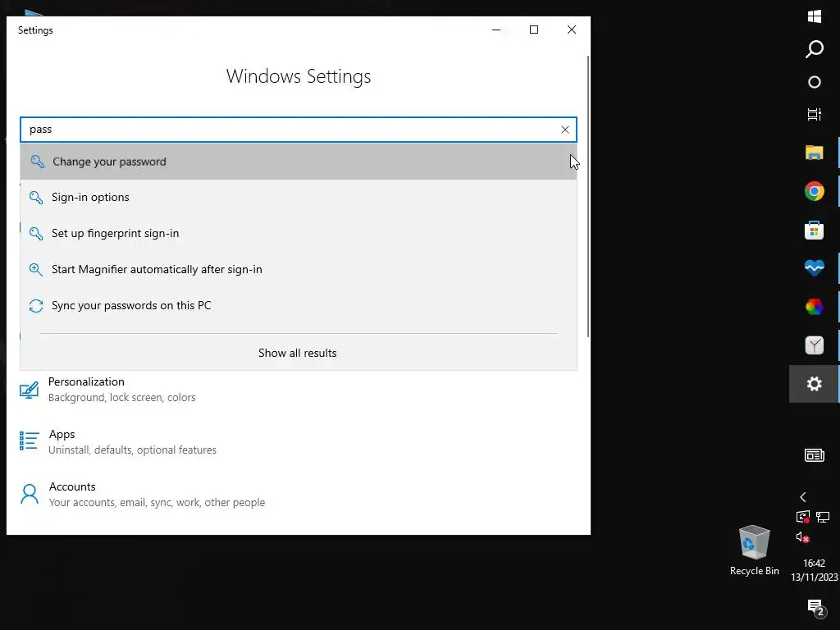This screenshot has width=840, height=630.
Task: Expand hidden system tray icons chevron
Action: point(802,497)
